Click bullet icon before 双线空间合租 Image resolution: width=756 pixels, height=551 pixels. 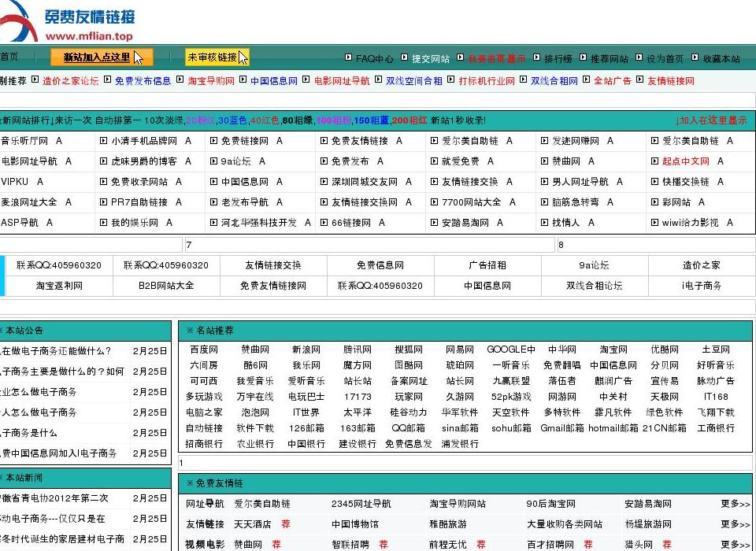(x=379, y=80)
